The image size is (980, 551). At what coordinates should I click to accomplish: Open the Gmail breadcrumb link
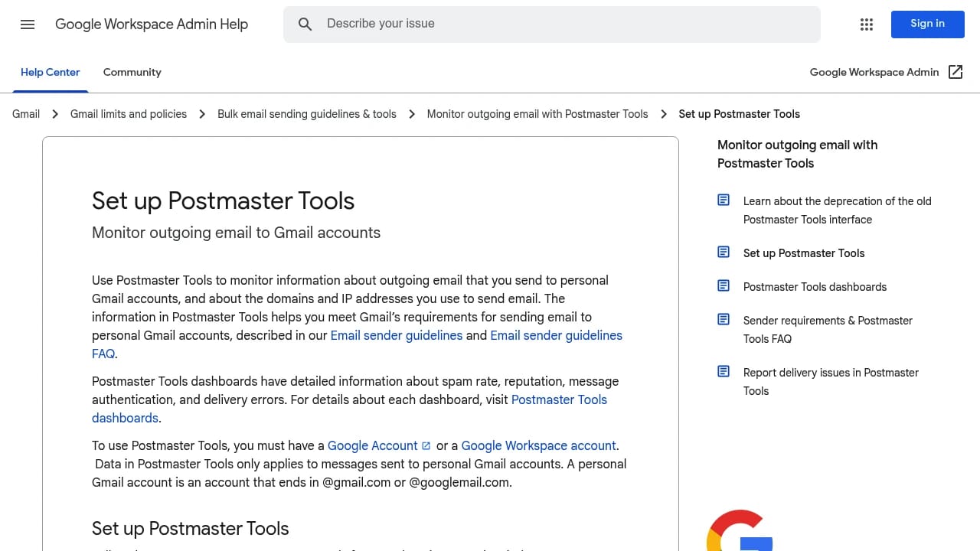point(25,113)
